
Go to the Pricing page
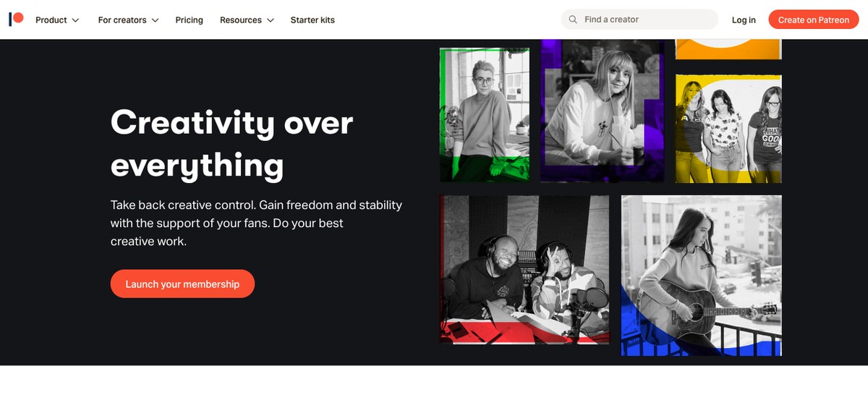tap(190, 20)
